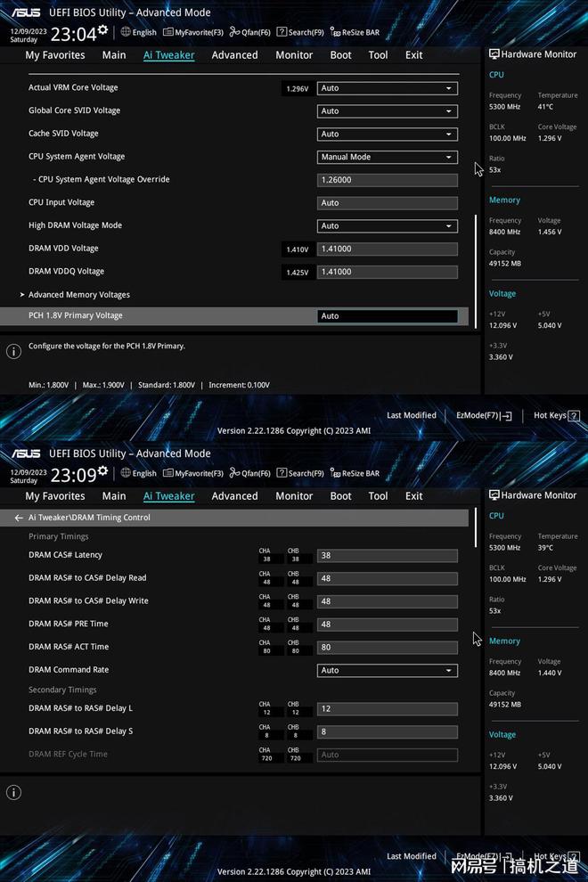The image size is (588, 882).
Task: Open Qfan(F6) fan control on 23:04 screen
Action: point(249,33)
